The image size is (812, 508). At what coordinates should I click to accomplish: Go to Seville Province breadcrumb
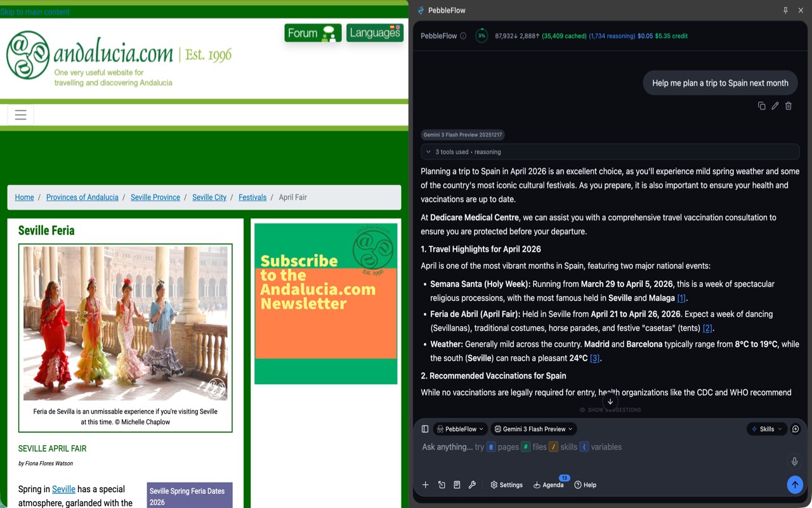point(155,197)
